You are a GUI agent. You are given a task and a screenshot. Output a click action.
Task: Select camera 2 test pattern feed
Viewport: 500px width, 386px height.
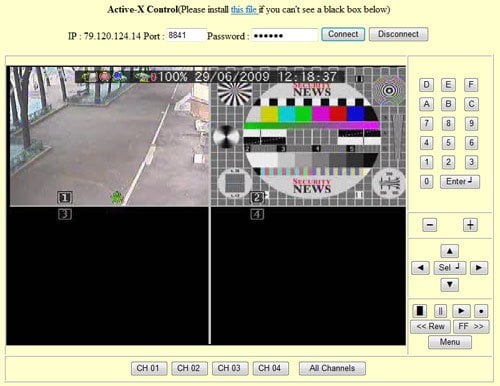click(x=308, y=137)
